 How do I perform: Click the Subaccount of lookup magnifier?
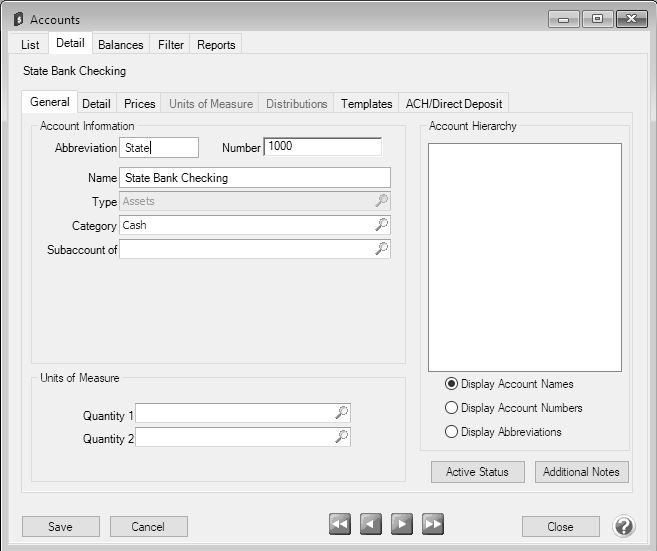coord(381,249)
